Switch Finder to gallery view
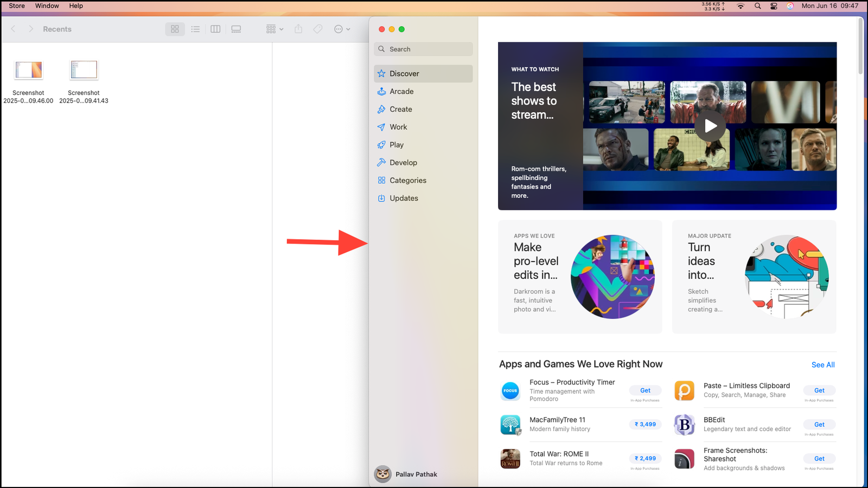The width and height of the screenshot is (868, 488). point(236,29)
